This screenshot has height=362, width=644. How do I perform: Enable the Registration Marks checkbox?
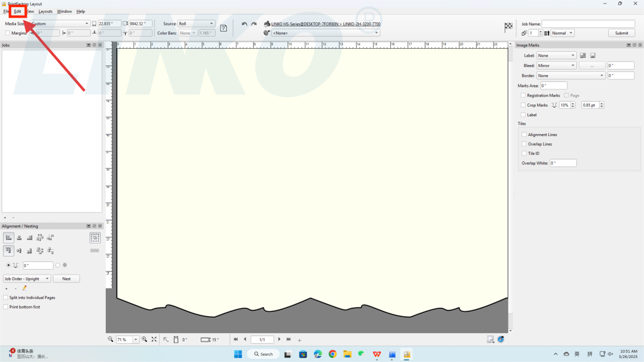pos(523,96)
